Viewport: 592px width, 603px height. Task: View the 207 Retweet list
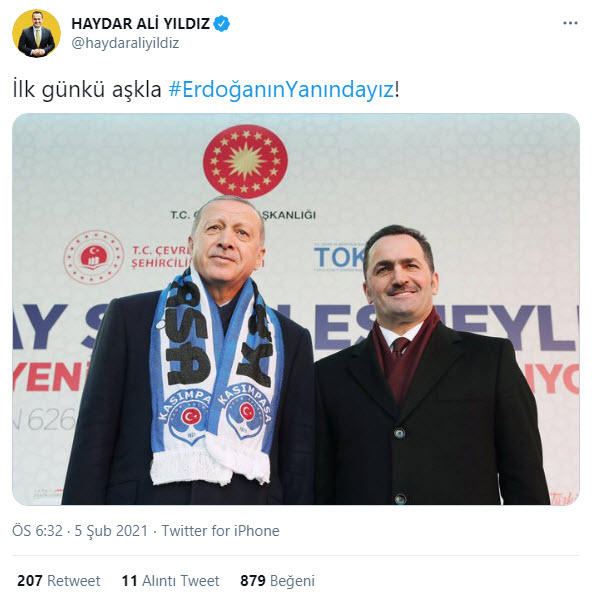[58, 581]
